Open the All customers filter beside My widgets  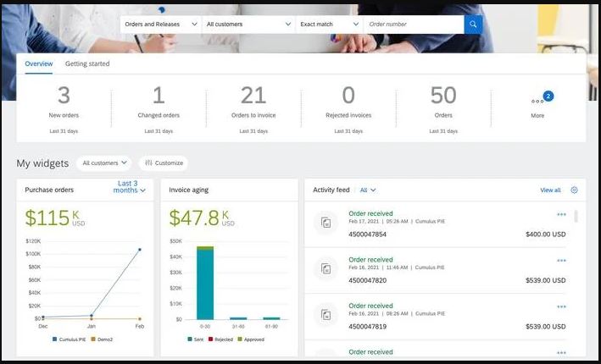point(104,163)
